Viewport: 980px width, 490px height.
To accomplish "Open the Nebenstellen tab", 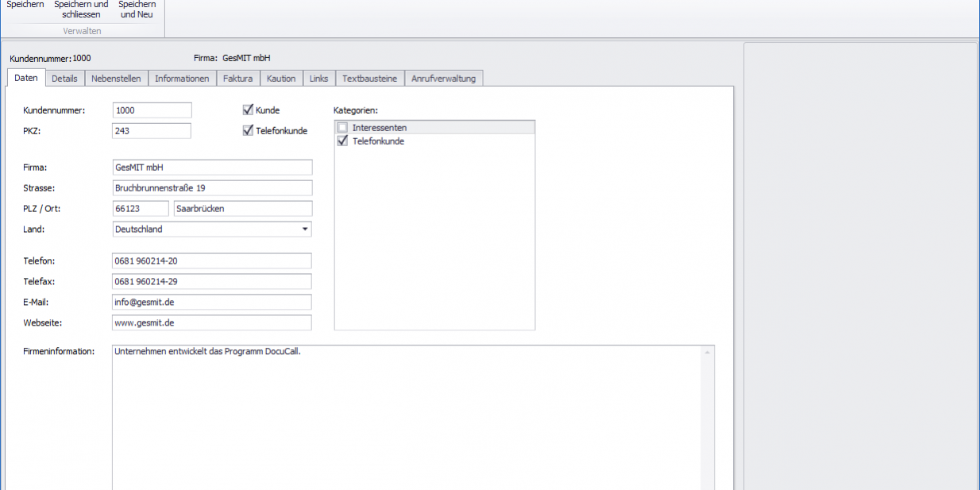I will tap(116, 79).
